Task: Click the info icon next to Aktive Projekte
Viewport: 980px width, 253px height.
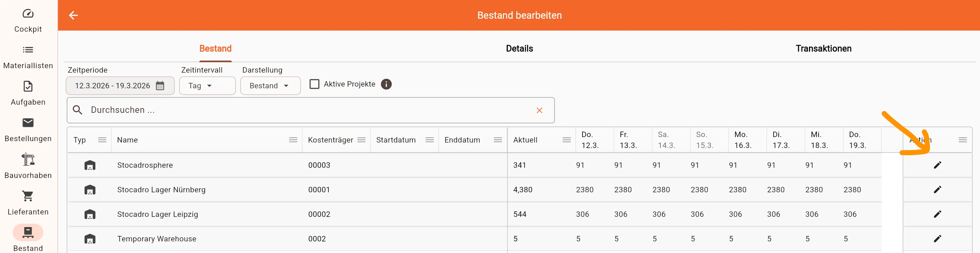Action: [x=387, y=84]
